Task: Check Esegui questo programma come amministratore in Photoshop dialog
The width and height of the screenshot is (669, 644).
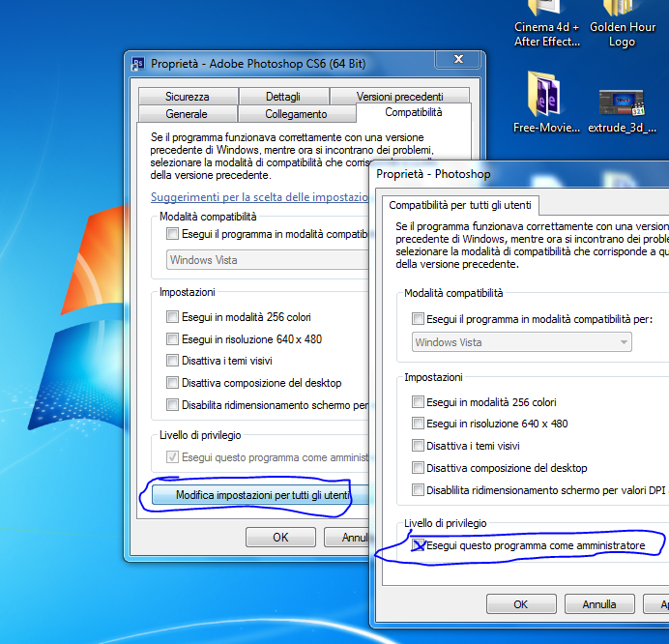Action: click(x=418, y=545)
